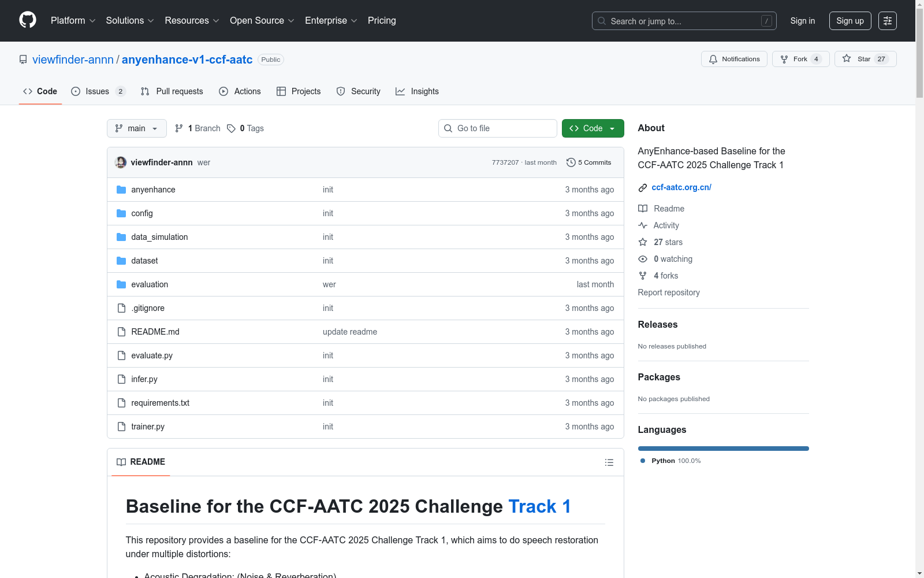Image resolution: width=924 pixels, height=578 pixels.
Task: Click the tag icon beside 0 Tags
Action: coord(231,128)
